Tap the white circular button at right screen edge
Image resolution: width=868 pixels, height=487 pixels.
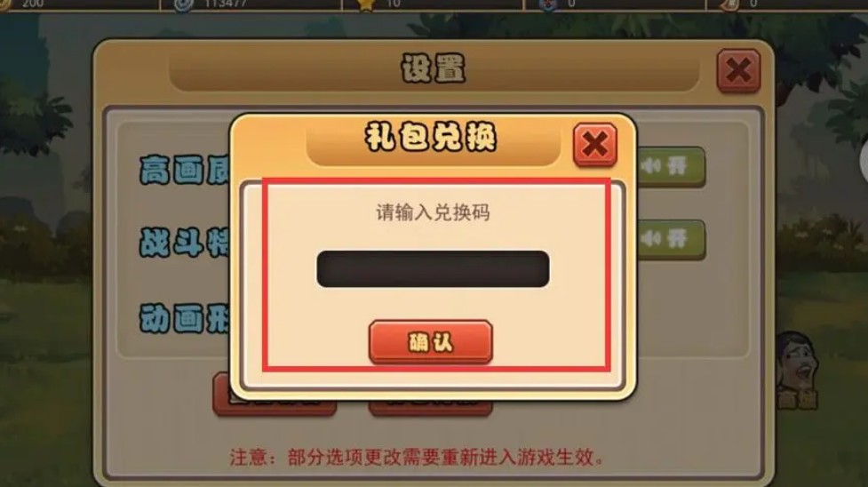pyautogui.click(x=864, y=160)
